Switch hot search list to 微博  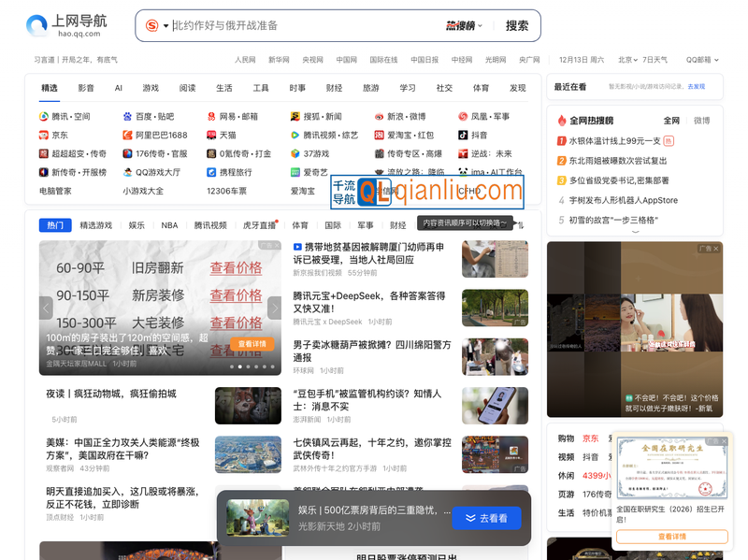click(x=701, y=120)
